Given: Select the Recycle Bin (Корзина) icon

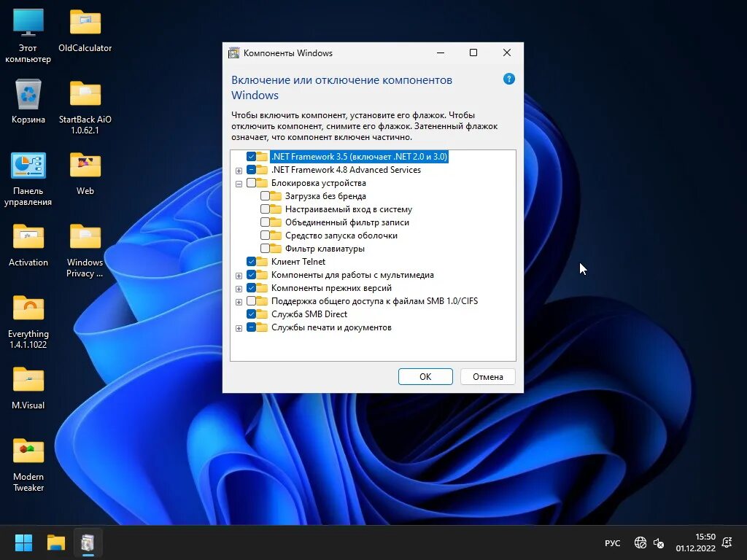Looking at the screenshot, I should click(28, 102).
